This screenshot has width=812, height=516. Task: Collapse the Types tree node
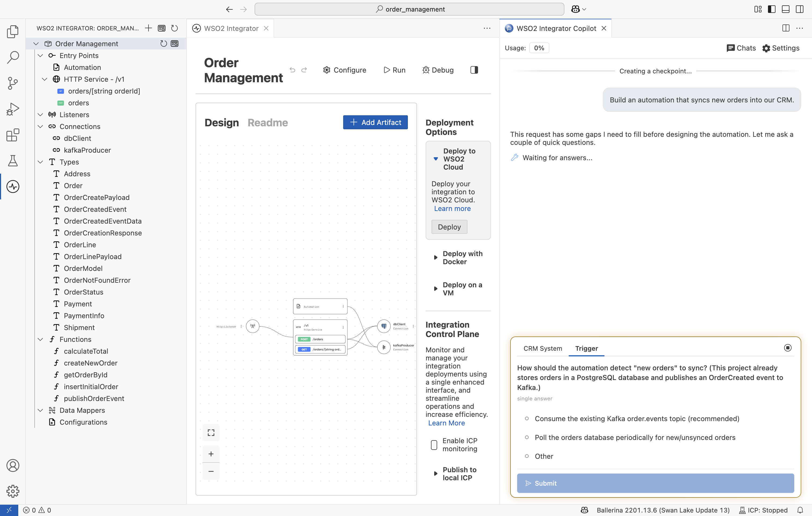41,162
